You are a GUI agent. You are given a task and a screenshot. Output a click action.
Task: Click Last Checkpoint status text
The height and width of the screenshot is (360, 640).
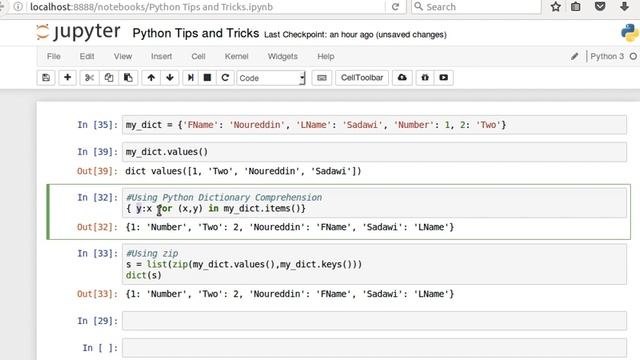[355, 35]
